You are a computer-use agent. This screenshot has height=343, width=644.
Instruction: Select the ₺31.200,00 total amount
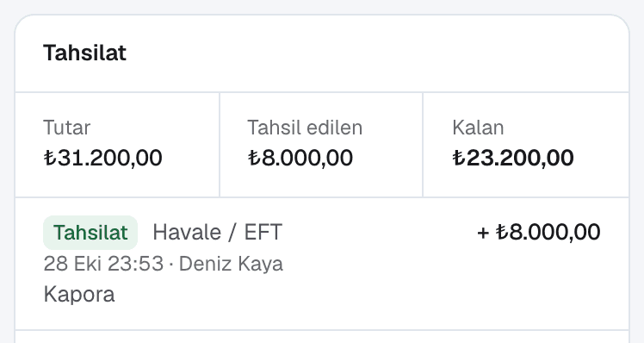(x=102, y=158)
